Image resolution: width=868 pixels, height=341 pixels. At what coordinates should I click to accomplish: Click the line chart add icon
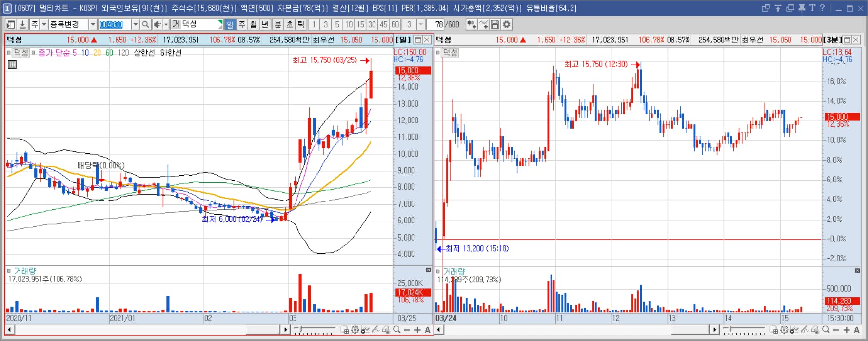(483, 24)
